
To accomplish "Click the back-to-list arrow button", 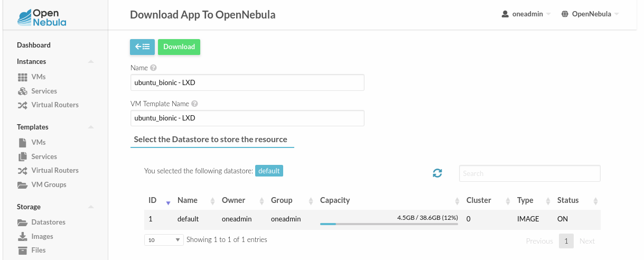I will click(x=142, y=47).
